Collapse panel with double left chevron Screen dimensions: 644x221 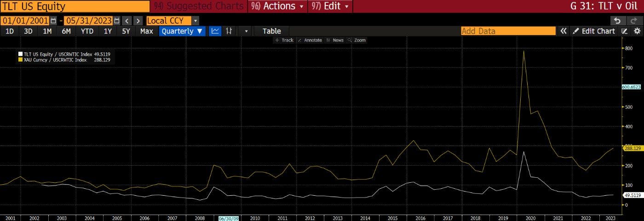pyautogui.click(x=563, y=31)
